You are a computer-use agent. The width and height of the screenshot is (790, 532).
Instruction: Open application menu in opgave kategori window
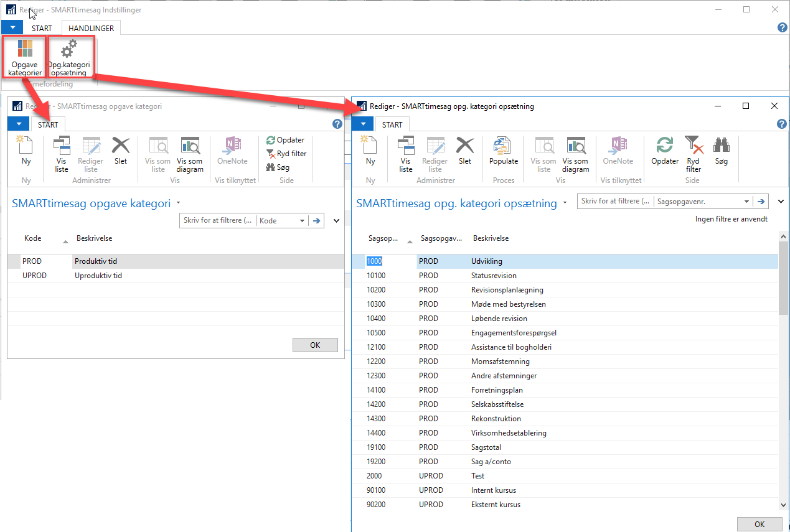pyautogui.click(x=19, y=124)
